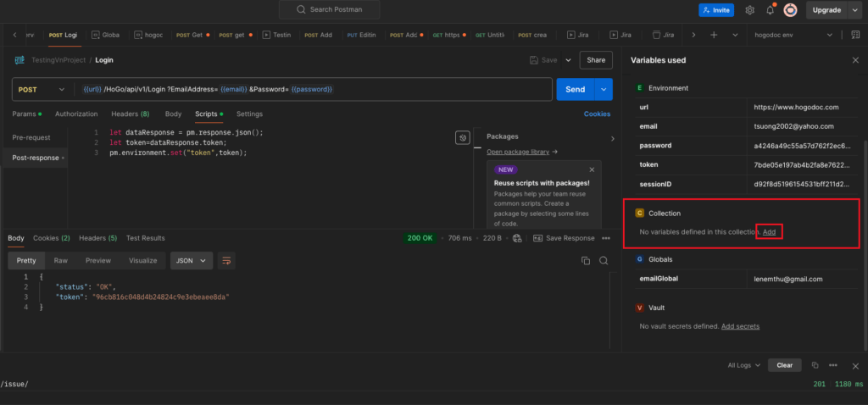Search within the response body

point(604,261)
